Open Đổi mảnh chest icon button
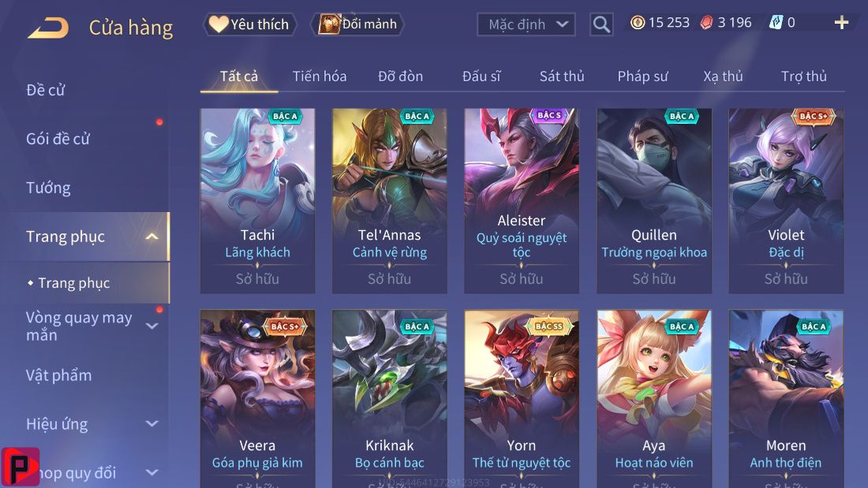 329,24
